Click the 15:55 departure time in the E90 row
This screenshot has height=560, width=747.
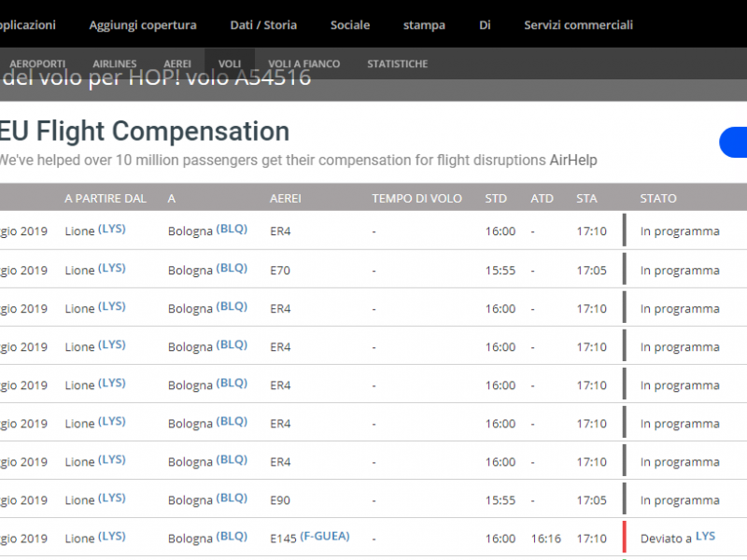pos(500,500)
